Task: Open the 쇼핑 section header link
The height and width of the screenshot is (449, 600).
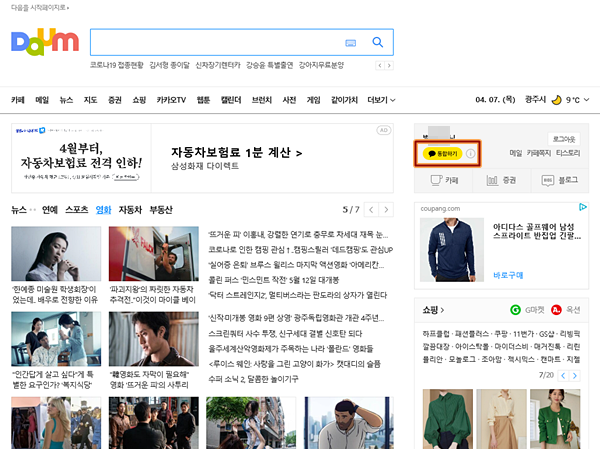Action: (x=433, y=310)
